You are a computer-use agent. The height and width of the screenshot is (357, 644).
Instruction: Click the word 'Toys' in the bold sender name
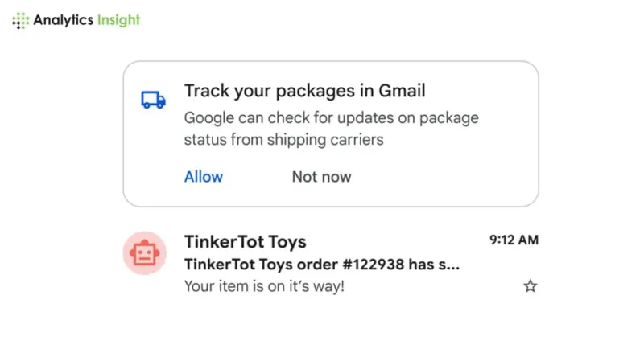(x=286, y=241)
